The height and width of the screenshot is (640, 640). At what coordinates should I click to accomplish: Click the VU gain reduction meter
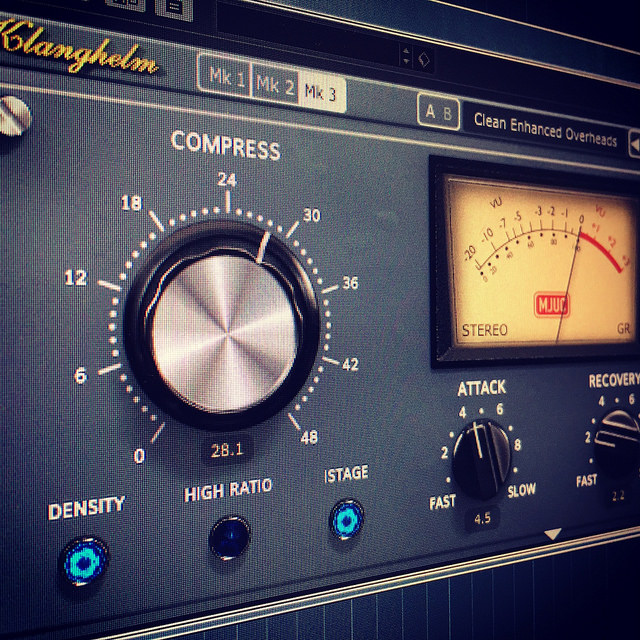(x=537, y=264)
